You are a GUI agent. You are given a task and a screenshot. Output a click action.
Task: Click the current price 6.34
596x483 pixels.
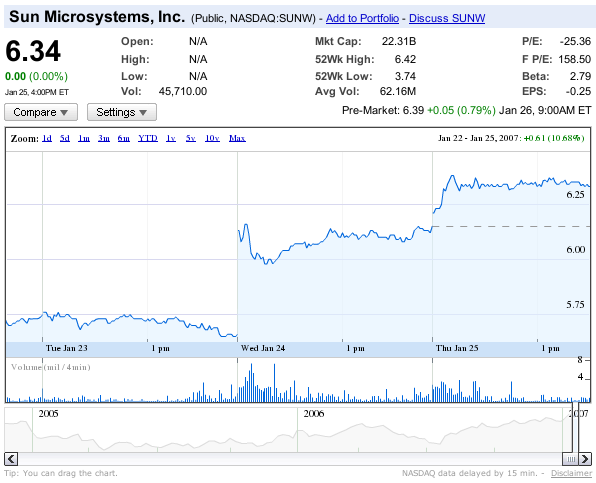click(33, 51)
